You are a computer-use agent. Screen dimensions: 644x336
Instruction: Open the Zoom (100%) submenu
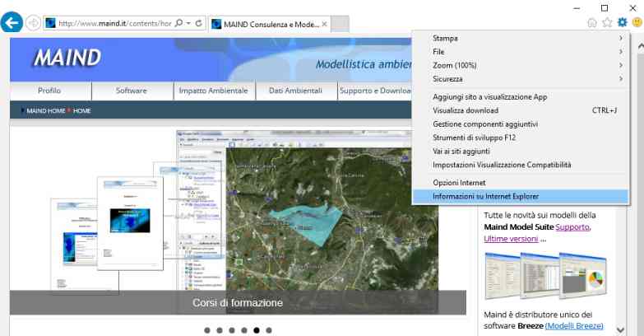pyautogui.click(x=521, y=65)
